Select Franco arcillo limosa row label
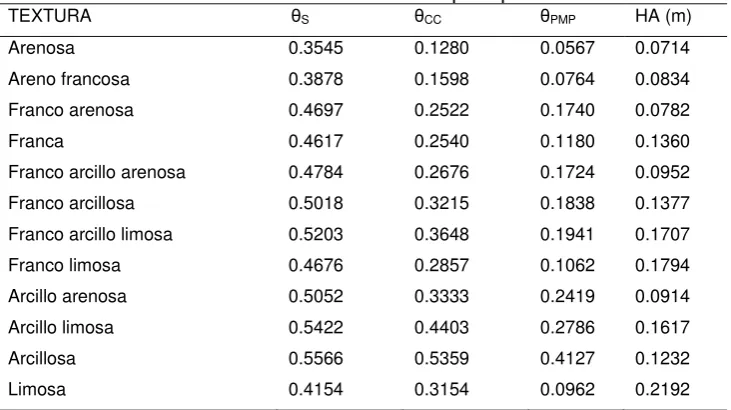 coord(90,234)
